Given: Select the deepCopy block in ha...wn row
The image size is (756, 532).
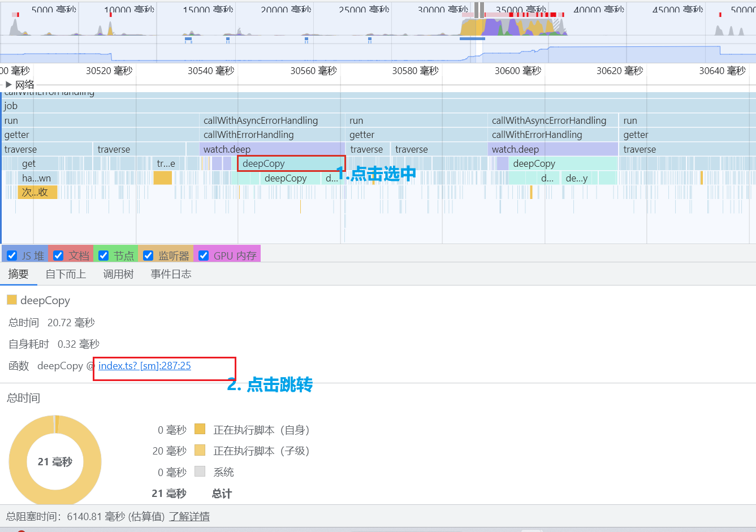Looking at the screenshot, I should (x=290, y=178).
